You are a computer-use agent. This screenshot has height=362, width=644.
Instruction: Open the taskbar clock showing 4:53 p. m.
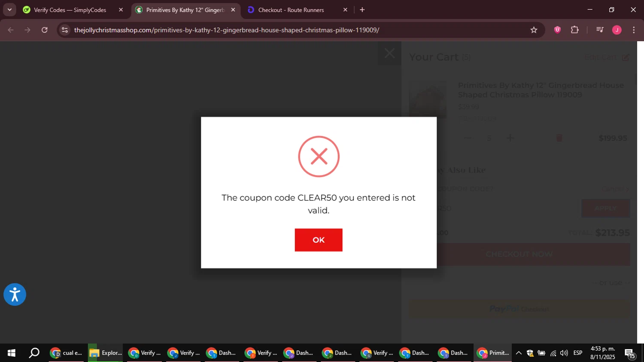[603, 353]
